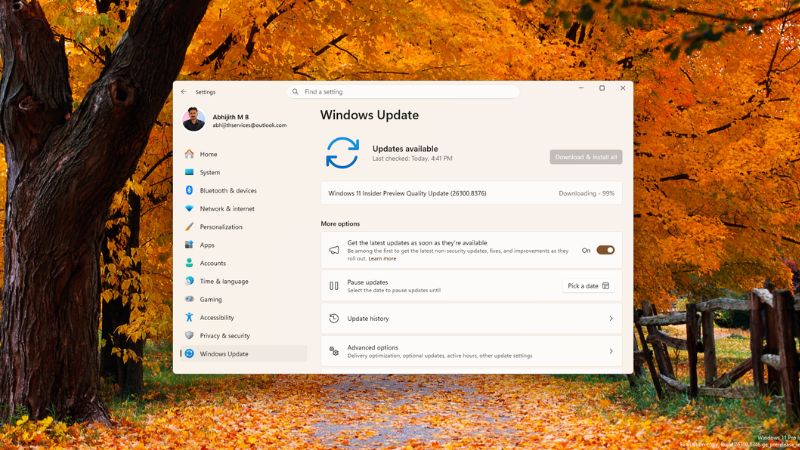
Task: Click the System monitor icon
Action: click(x=189, y=172)
